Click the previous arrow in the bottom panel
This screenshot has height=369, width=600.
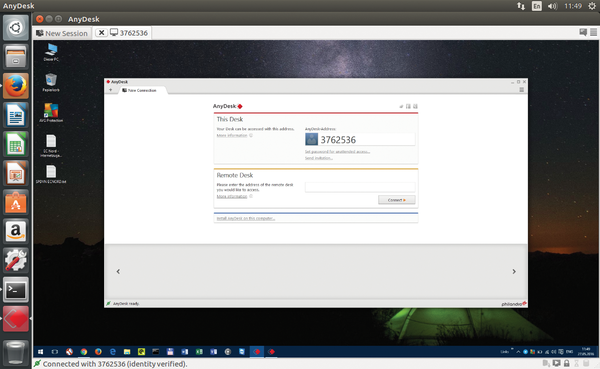118,271
